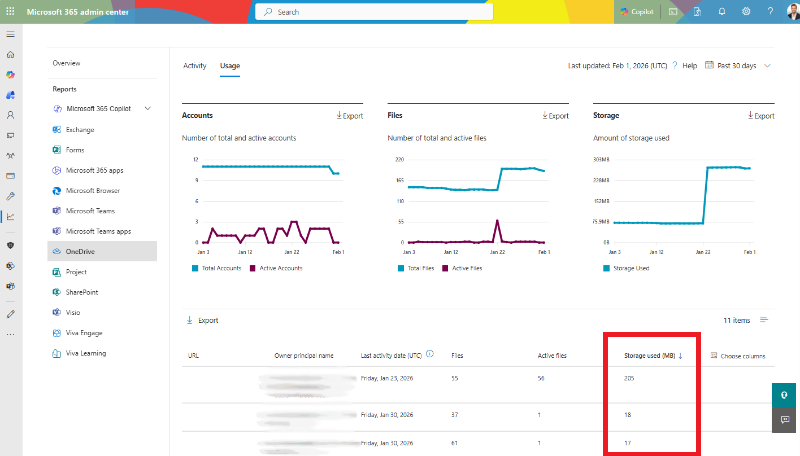The width and height of the screenshot is (800, 456).
Task: Click the Copilot button in header
Action: pyautogui.click(x=637, y=12)
